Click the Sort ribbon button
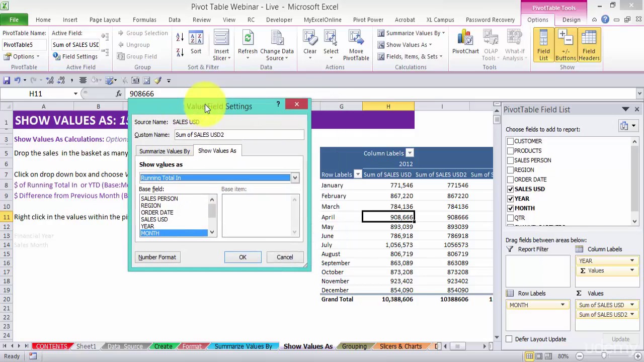Viewport: 644px width, 362px height. (196, 44)
